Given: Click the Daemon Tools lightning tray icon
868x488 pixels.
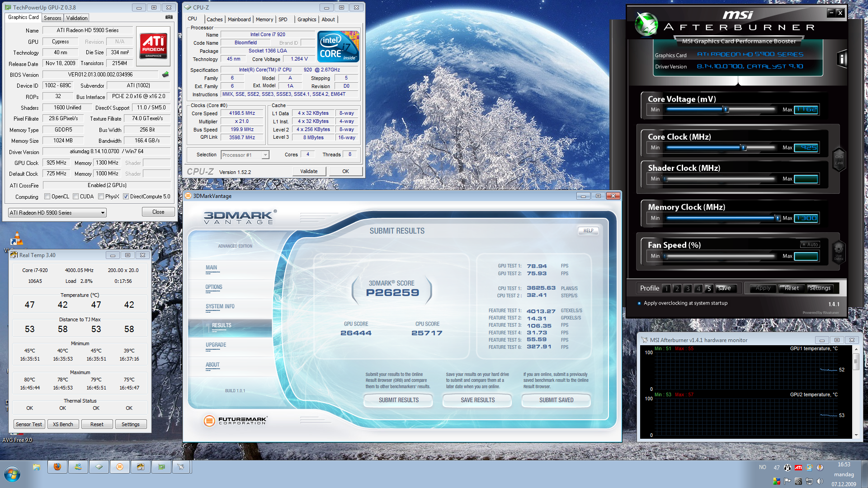Looking at the screenshot, I should tap(820, 468).
